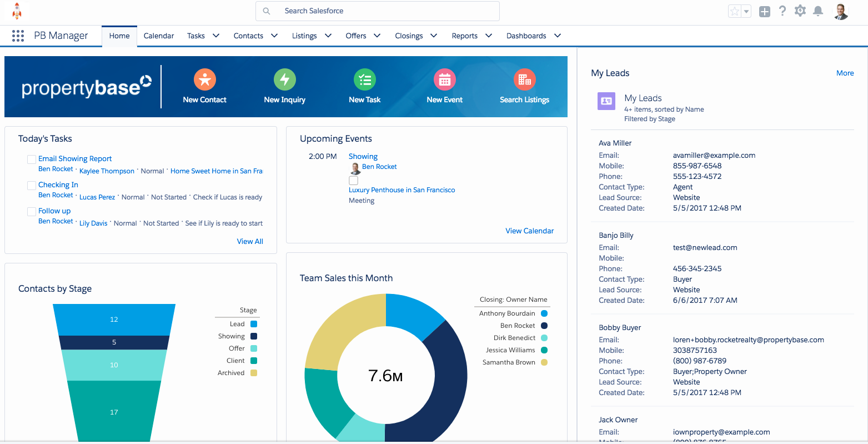Expand the Offers tab dropdown arrow
The width and height of the screenshot is (868, 444).
[x=377, y=36]
